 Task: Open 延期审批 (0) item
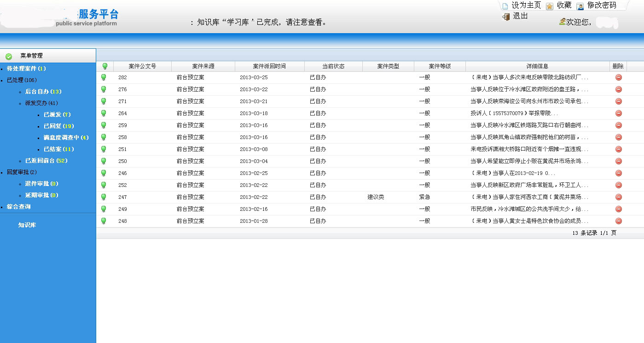[42, 195]
